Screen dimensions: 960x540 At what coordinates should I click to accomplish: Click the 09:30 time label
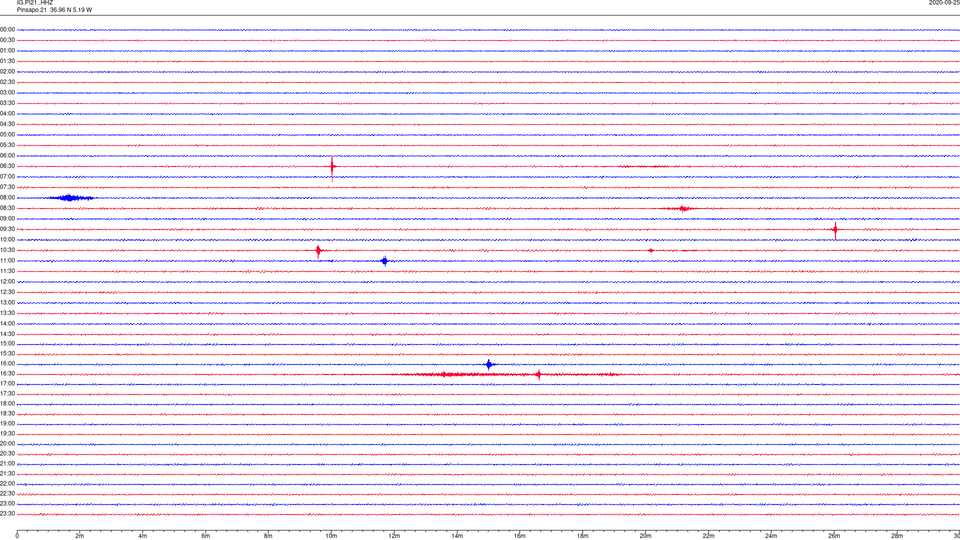7,229
